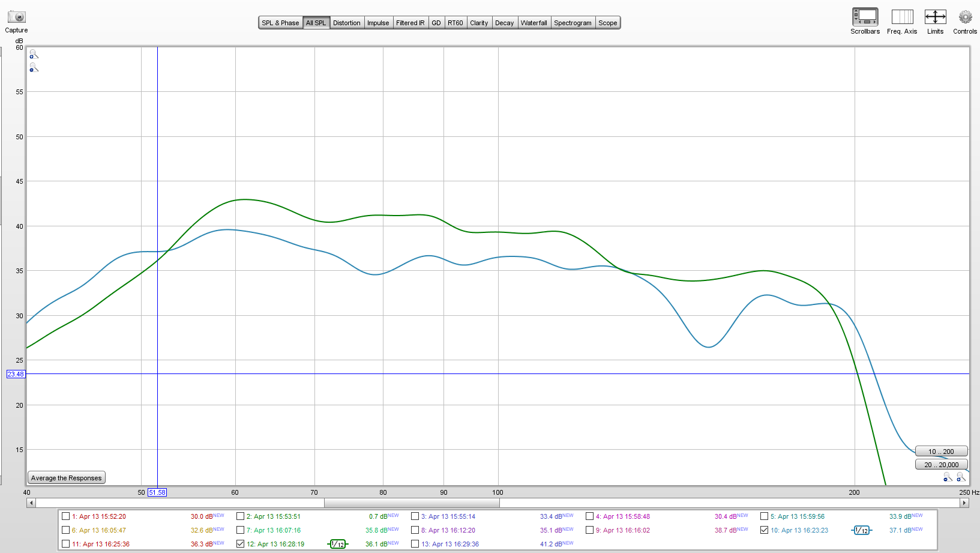Click Average the Responses button
Viewport: 980px width, 553px height.
(x=67, y=478)
